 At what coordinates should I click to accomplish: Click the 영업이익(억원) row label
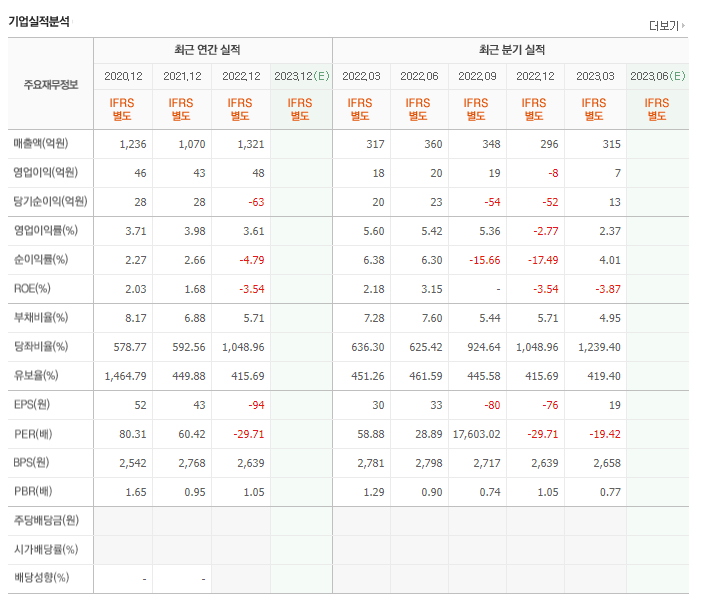(x=46, y=172)
